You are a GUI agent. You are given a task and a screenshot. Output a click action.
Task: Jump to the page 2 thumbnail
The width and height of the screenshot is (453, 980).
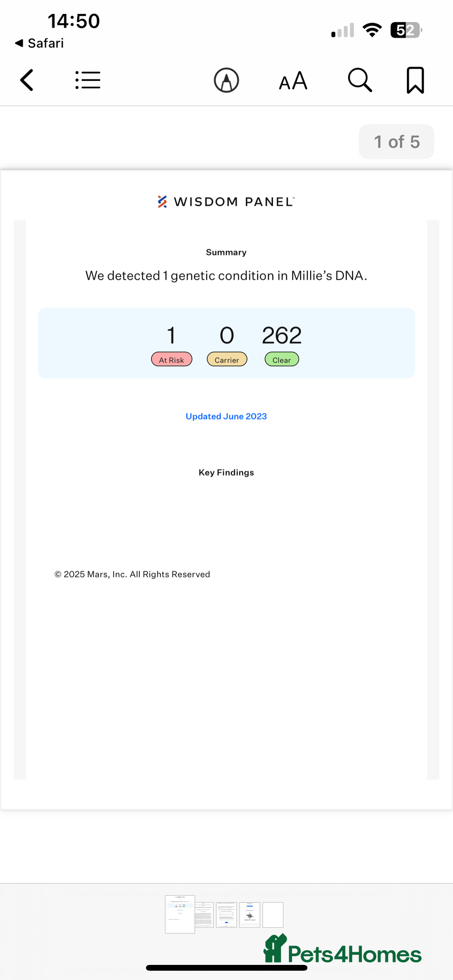click(x=205, y=915)
